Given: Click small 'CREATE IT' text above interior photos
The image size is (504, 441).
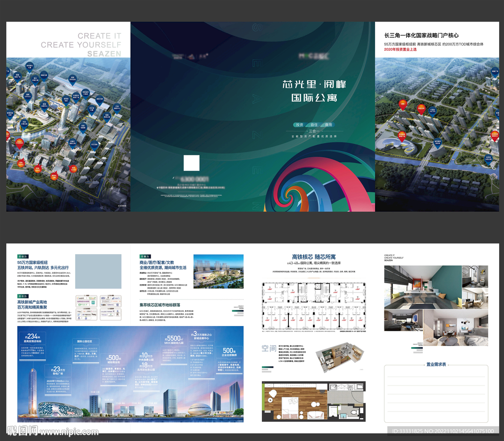Looking at the screenshot, I should point(389,256).
